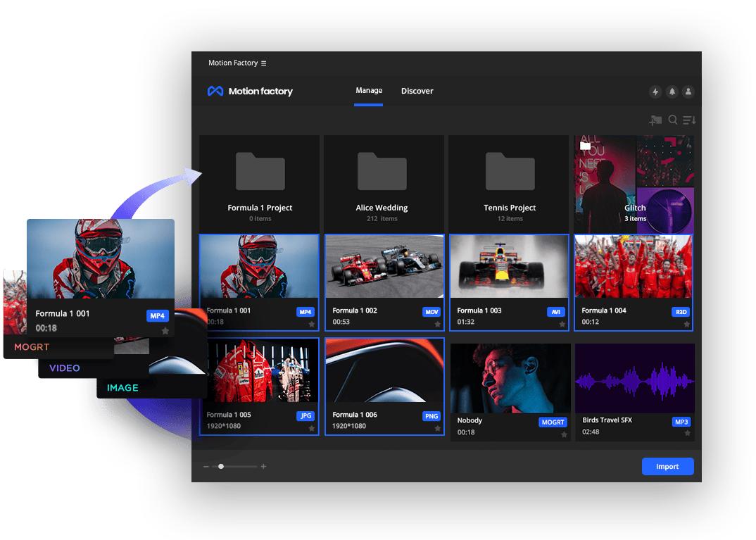Click the Import button
This screenshot has width=756, height=540.
[x=668, y=467]
